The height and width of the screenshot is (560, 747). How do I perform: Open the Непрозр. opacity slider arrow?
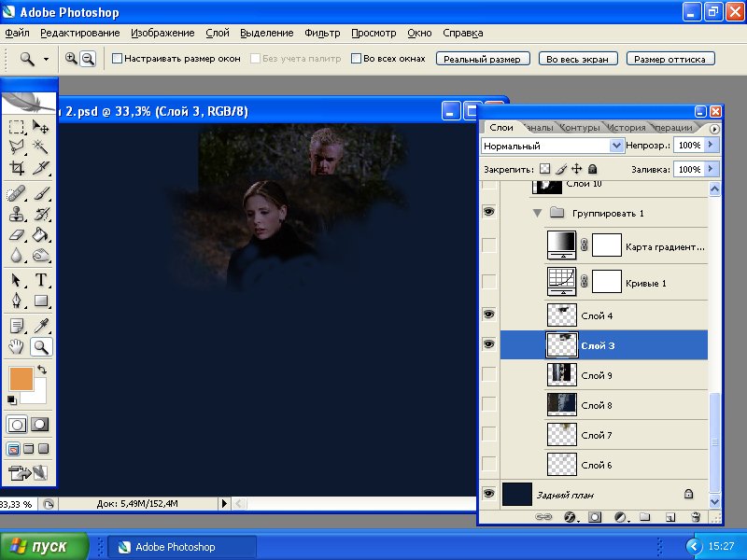click(x=712, y=146)
